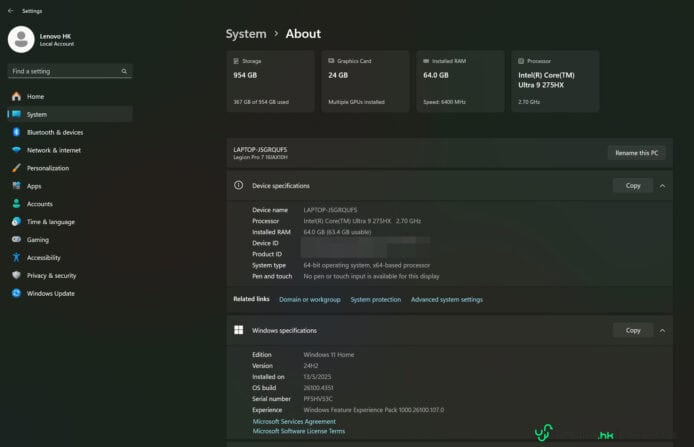Select Windows Update menu label
Image resolution: width=694 pixels, height=447 pixels.
pos(50,293)
